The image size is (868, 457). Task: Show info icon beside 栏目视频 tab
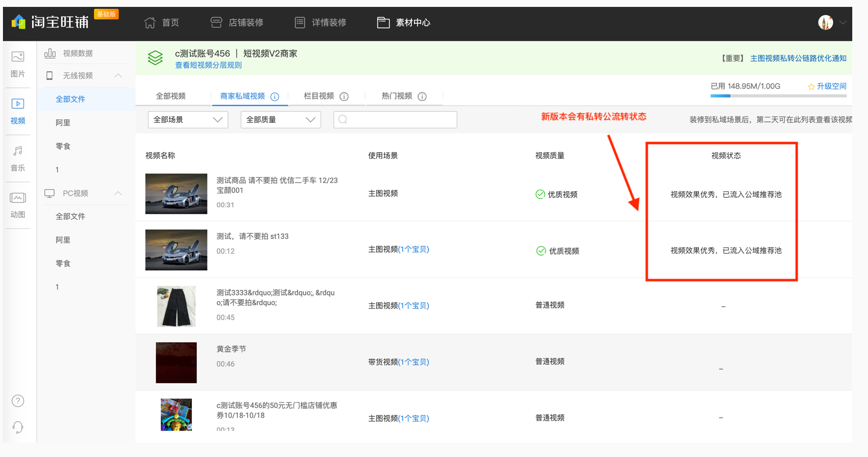tap(344, 97)
